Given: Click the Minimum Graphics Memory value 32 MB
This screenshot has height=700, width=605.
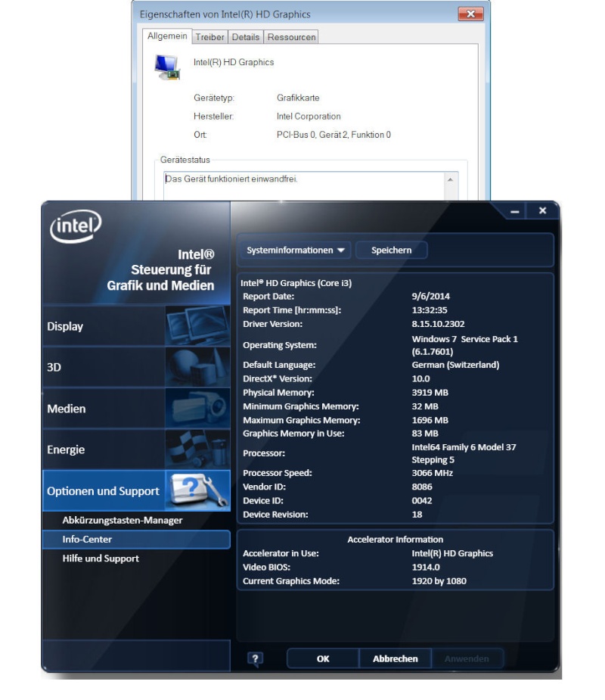Looking at the screenshot, I should tap(425, 406).
